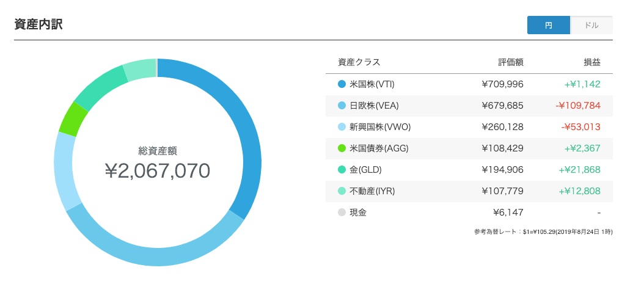Click the 評価額 column header
644x284 pixels.
pyautogui.click(x=510, y=62)
